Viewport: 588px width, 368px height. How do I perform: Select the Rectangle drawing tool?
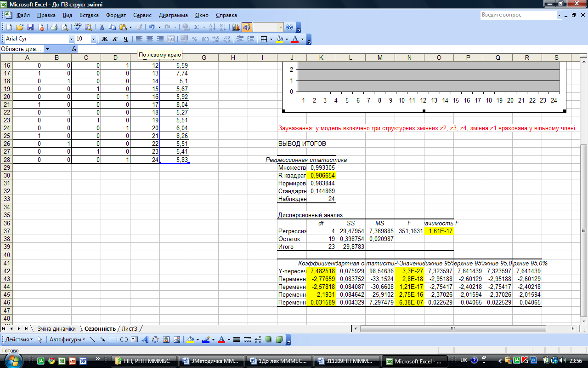[x=113, y=340]
